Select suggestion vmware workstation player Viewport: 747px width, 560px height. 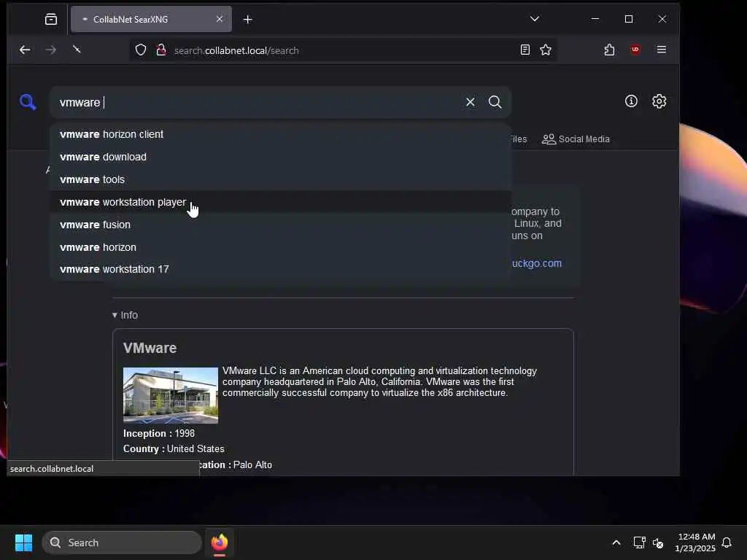(281, 202)
